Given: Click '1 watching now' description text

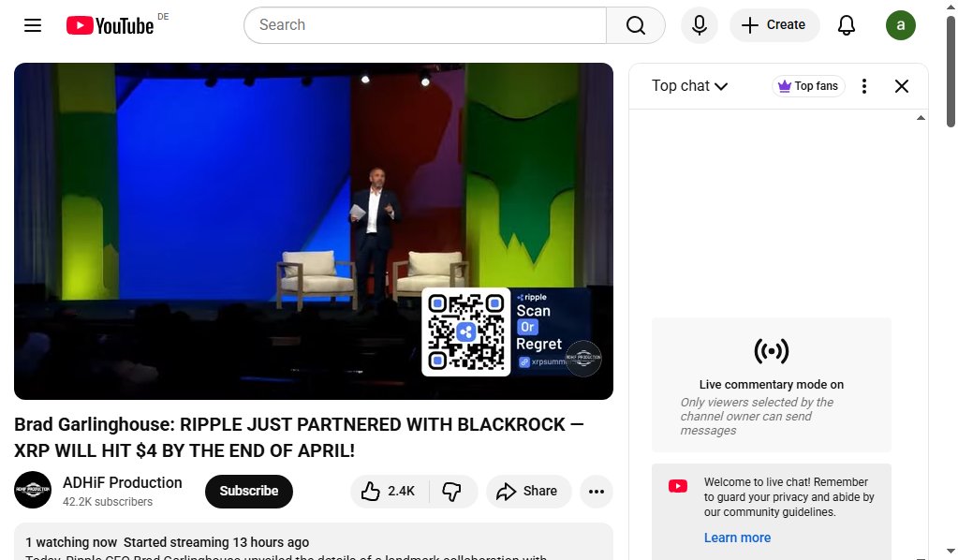Looking at the screenshot, I should [71, 542].
